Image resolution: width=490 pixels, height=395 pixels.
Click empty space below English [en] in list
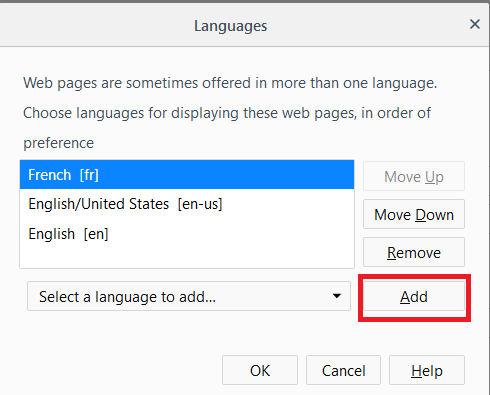pos(187,258)
